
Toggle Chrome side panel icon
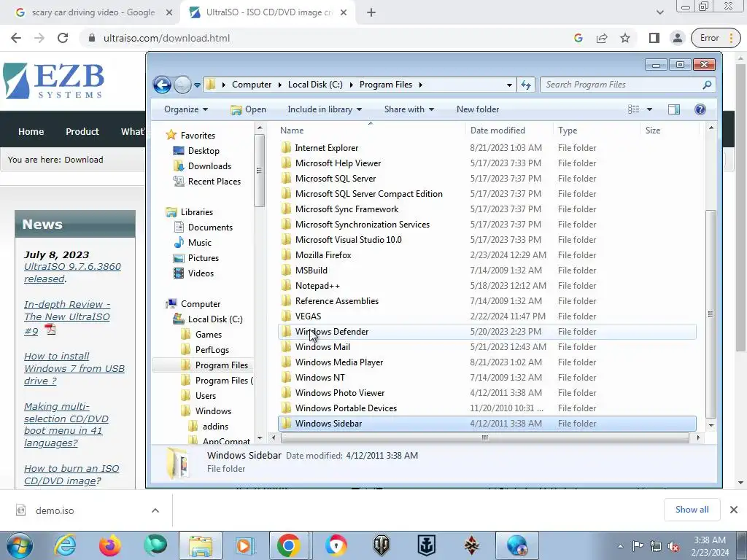(x=654, y=38)
